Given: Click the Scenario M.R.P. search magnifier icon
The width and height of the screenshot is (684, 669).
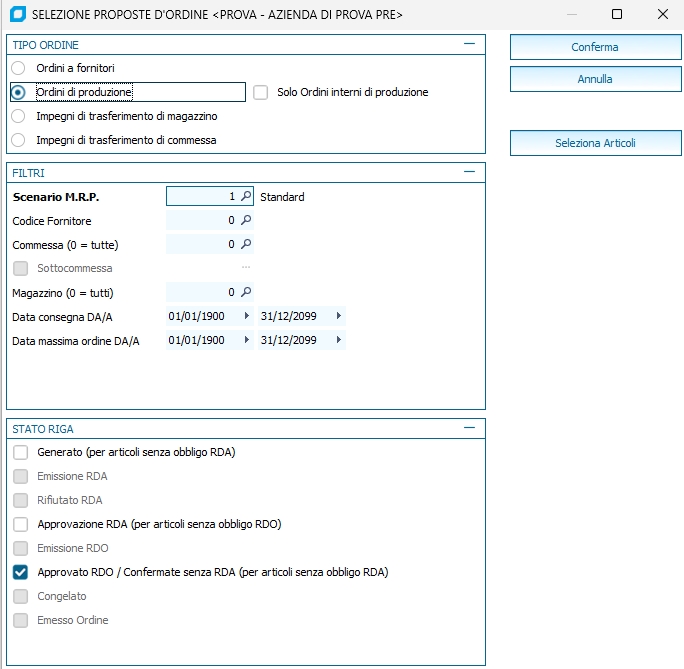Looking at the screenshot, I should 246,197.
